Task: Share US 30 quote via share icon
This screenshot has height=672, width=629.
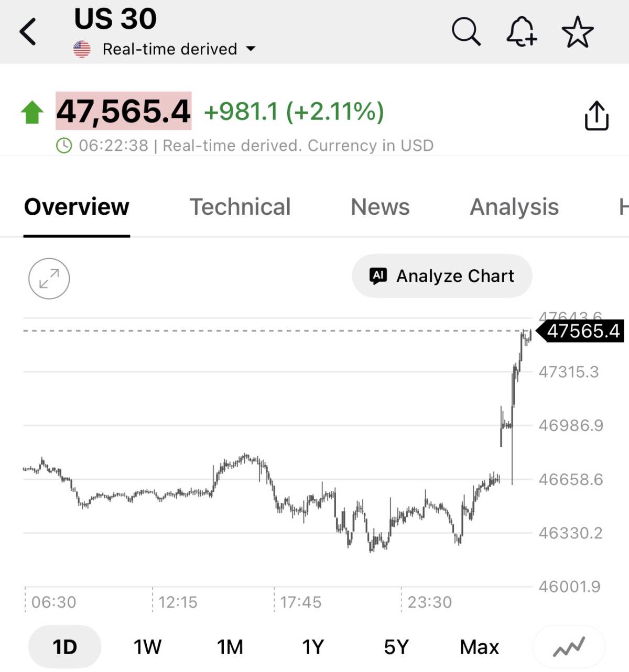Action: click(597, 115)
